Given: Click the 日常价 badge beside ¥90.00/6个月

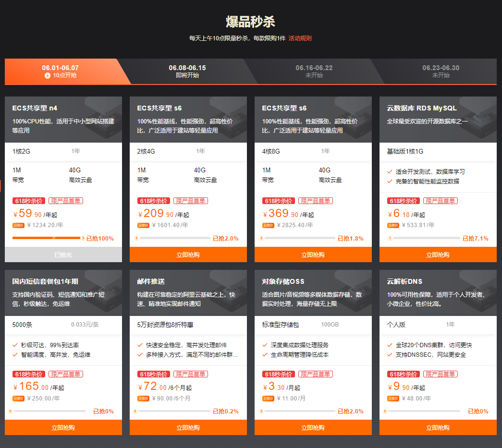Looking at the screenshot, I should pyautogui.click(x=144, y=399).
